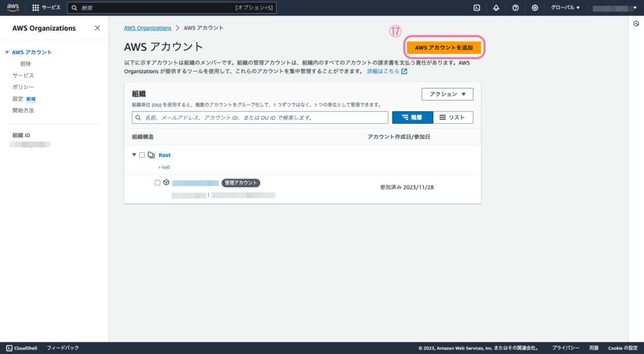644x354 pixels.
Task: Click the management account cube icon
Action: click(x=166, y=182)
